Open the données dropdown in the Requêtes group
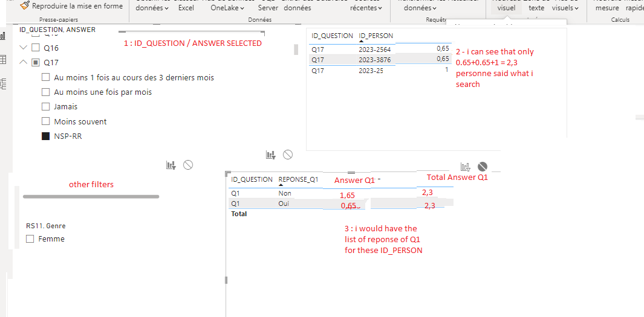644x317 pixels. point(420,8)
